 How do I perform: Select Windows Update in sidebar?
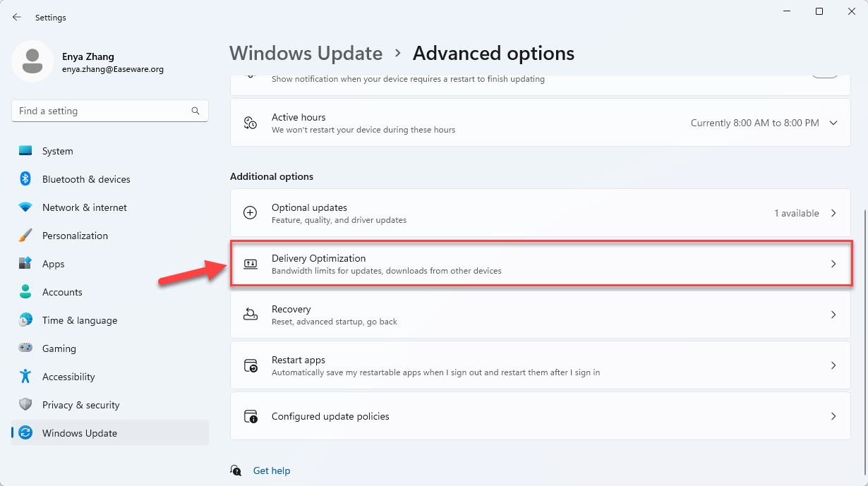[x=110, y=433]
